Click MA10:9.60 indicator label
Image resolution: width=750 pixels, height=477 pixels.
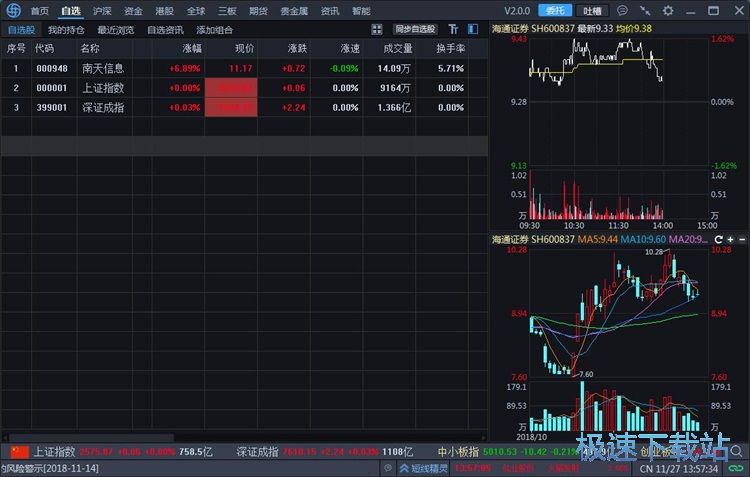coord(643,239)
